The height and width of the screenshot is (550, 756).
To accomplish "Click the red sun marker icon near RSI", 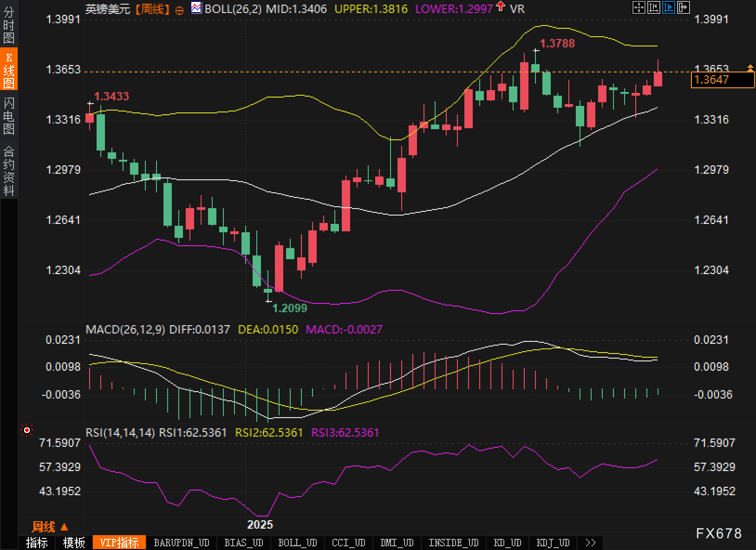I will click(x=27, y=431).
